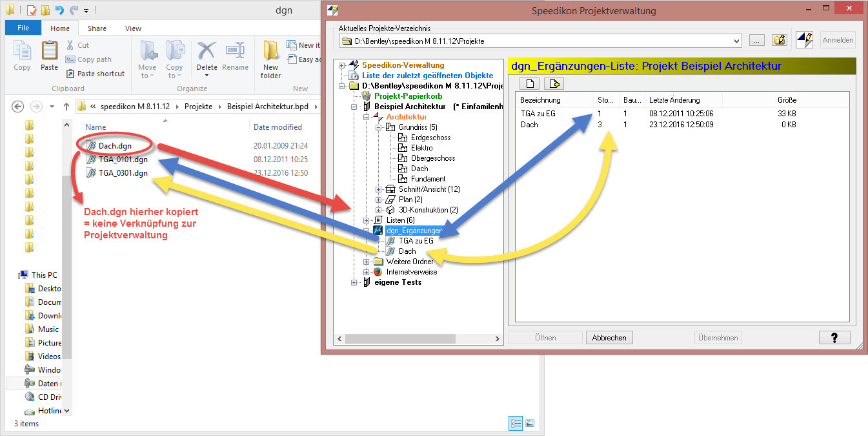Image resolution: width=868 pixels, height=436 pixels.
Task: Select the Projekt-Papierkorb tree item
Action: click(408, 96)
